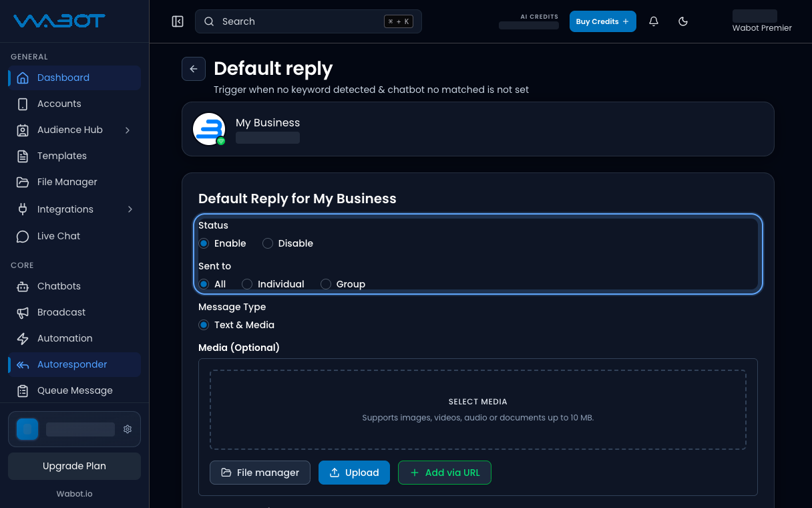Open the Dashboard menu item
The image size is (812, 508).
pyautogui.click(x=74, y=78)
